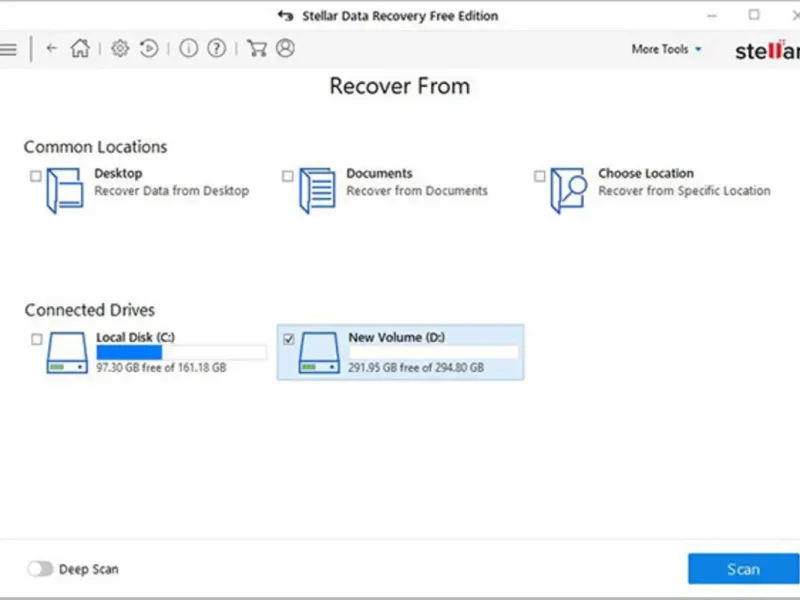
Task: Click the New Volume (D:) drive icon
Action: (319, 353)
